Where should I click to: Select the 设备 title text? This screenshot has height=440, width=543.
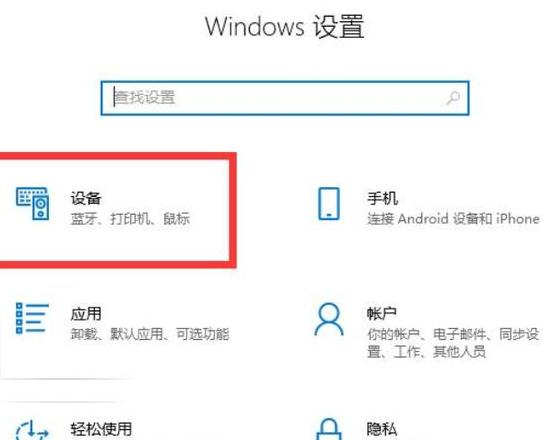(86, 198)
